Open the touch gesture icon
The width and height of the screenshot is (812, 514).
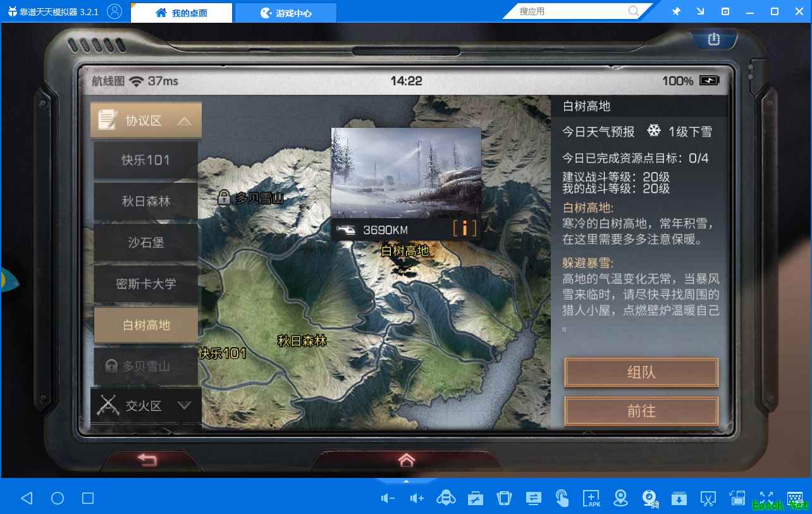click(562, 498)
